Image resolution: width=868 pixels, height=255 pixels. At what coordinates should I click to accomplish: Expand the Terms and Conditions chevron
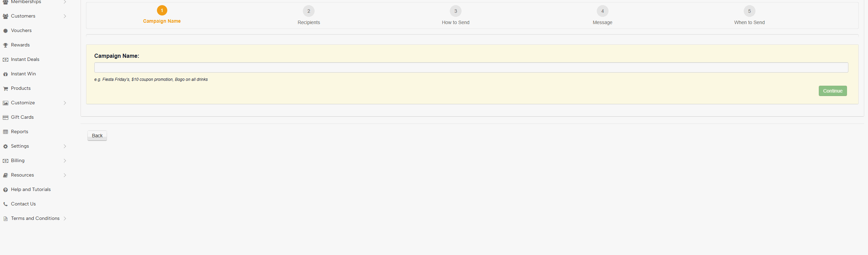point(65,219)
